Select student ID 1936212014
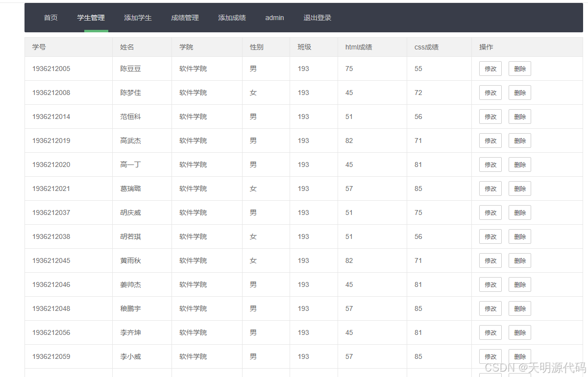588x377 pixels. click(51, 117)
